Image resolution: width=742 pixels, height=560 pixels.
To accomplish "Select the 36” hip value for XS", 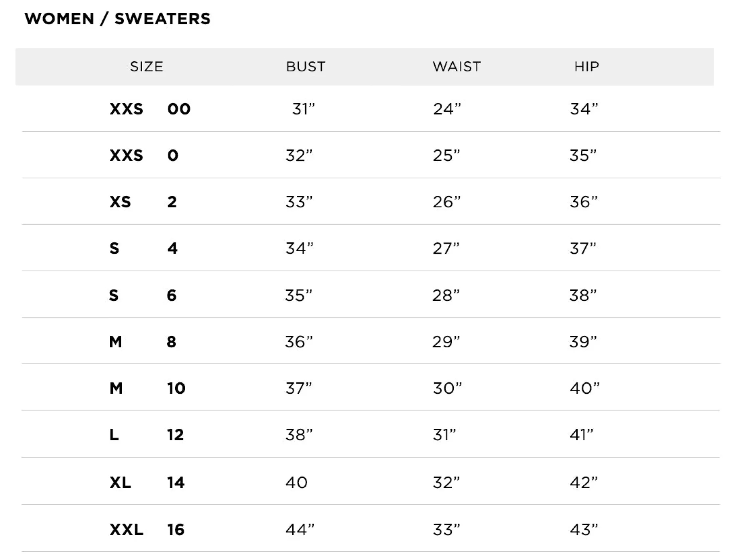I will [x=584, y=202].
